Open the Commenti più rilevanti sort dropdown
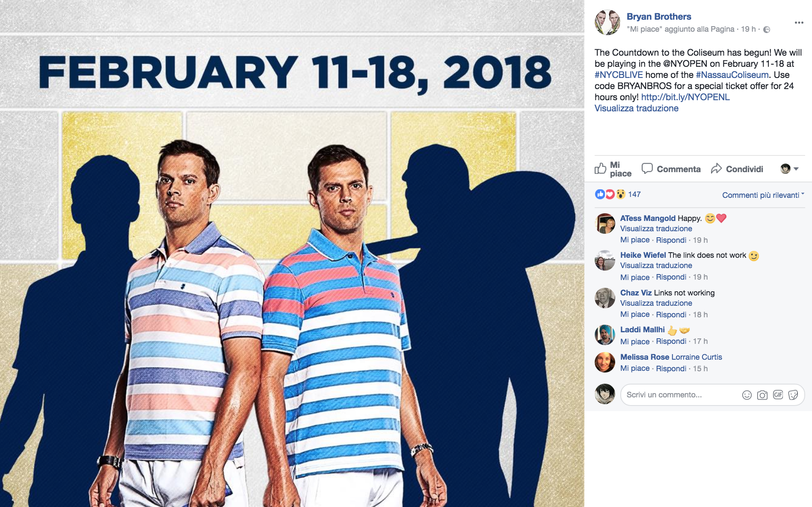Image resolution: width=812 pixels, height=507 pixels. pyautogui.click(x=763, y=195)
